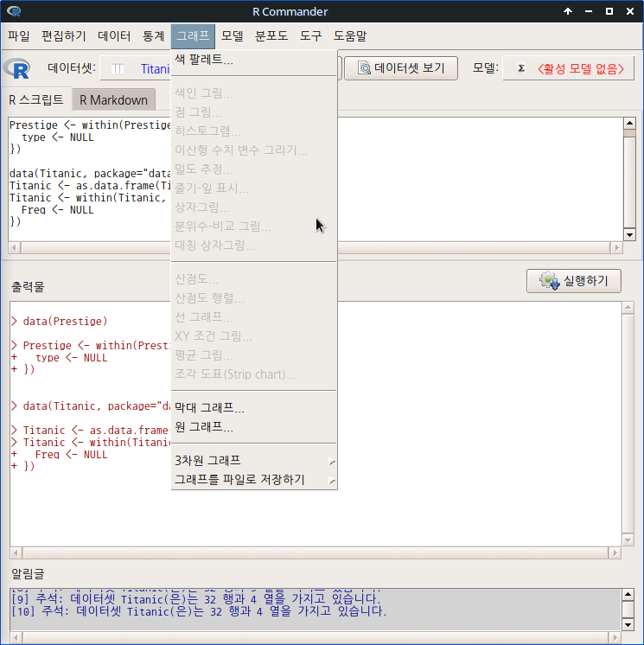
Task: Click output pane scroll-up arrow
Action: tap(628, 307)
